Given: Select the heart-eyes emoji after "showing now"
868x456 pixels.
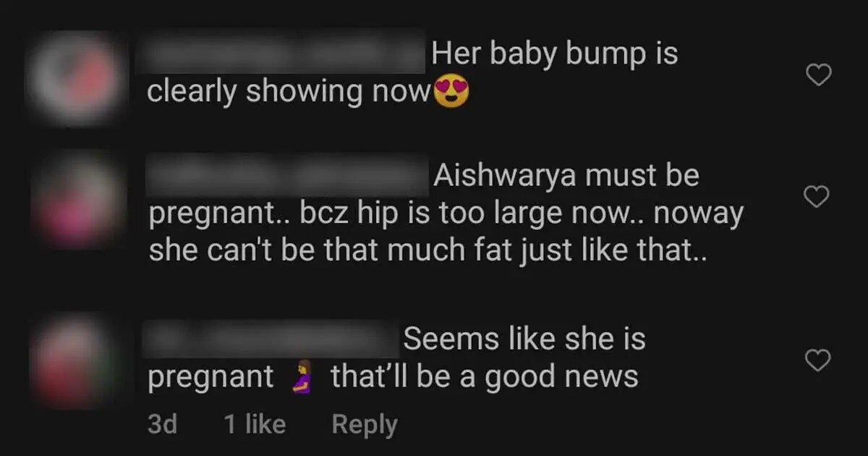Looking at the screenshot, I should [451, 93].
